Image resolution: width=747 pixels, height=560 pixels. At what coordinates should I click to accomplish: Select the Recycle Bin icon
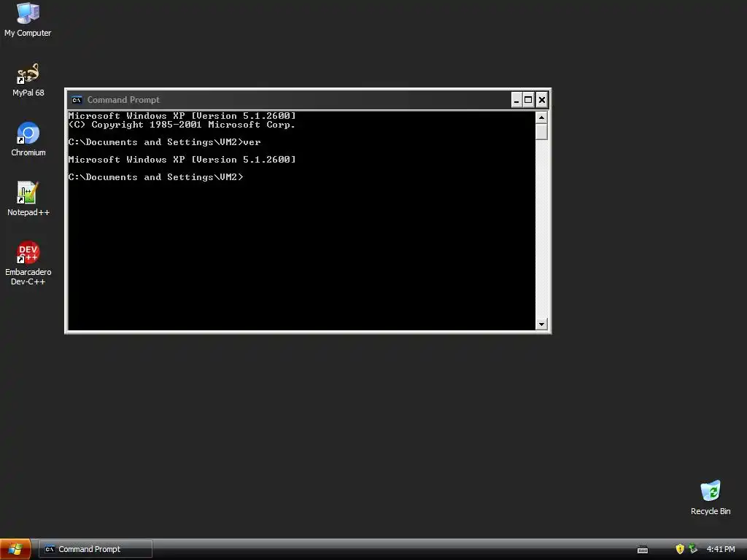(711, 498)
